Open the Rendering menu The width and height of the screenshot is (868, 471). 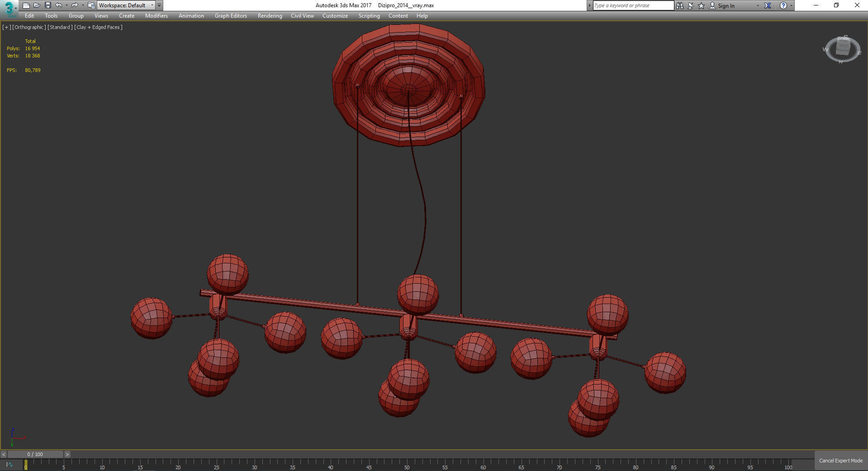point(270,16)
